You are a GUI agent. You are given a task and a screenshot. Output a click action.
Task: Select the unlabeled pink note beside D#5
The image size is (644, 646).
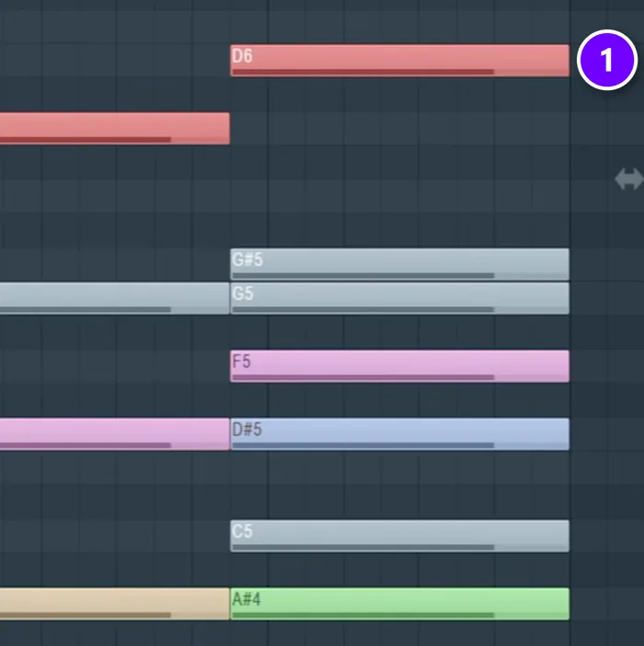(115, 434)
